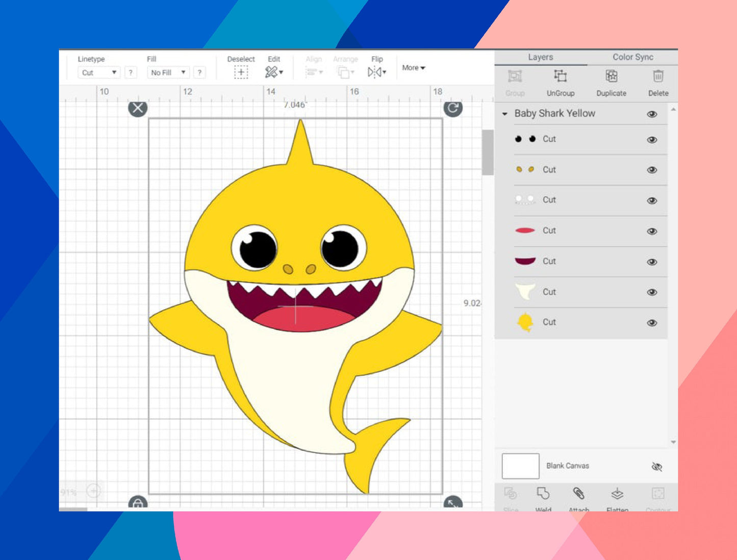Click the Linetype help button

pyautogui.click(x=132, y=72)
